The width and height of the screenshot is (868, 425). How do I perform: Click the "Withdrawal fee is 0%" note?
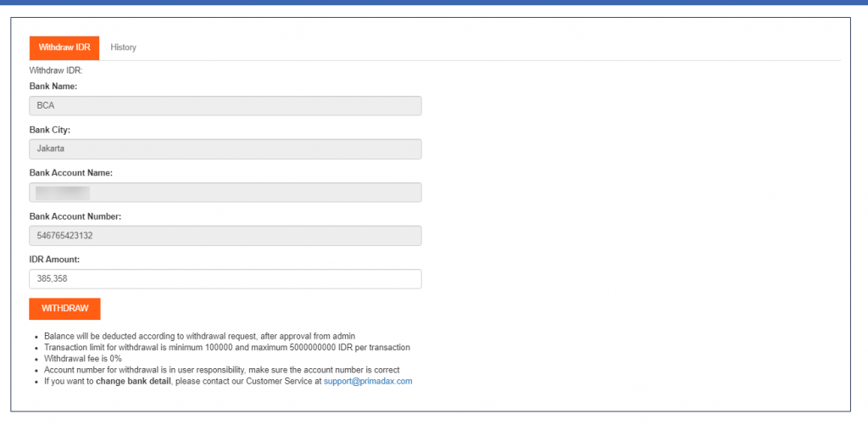coord(83,359)
